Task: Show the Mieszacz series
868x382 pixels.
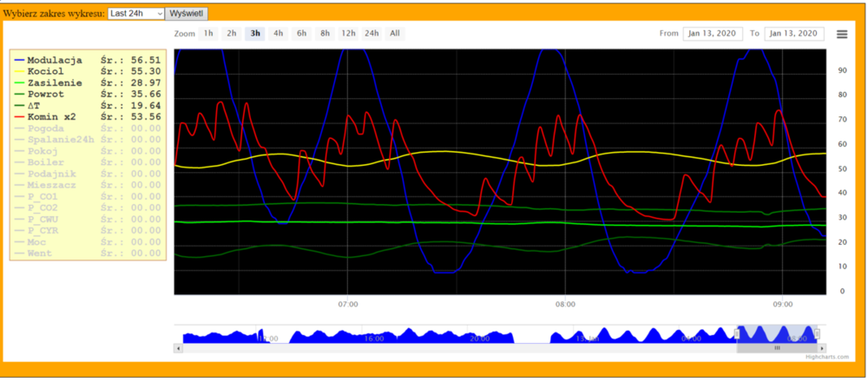Action: point(51,184)
